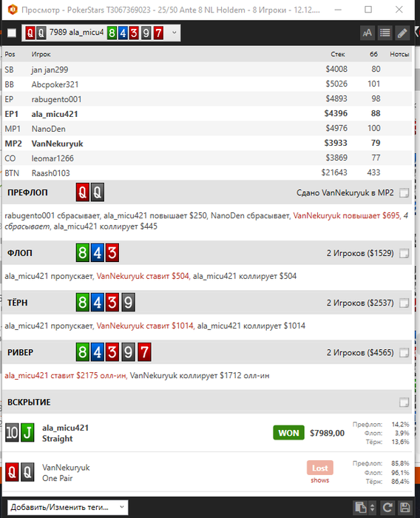Click the $4396 stack value for ala_micu421

click(x=336, y=113)
